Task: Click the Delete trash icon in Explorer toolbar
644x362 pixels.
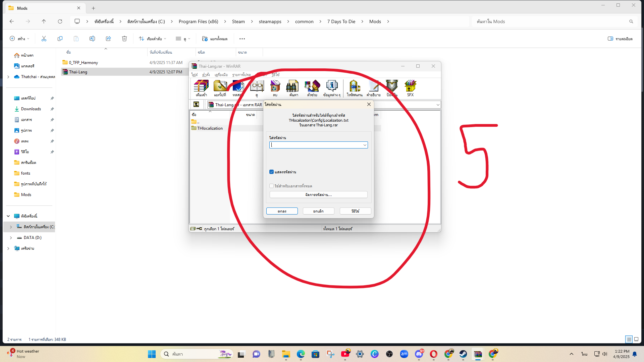Action: tap(124, 39)
